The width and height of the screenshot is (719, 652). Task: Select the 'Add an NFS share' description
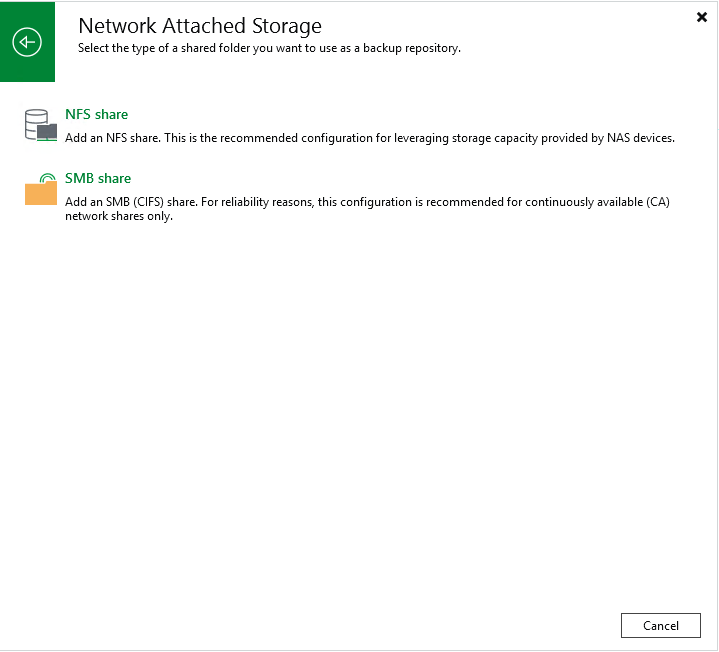[x=370, y=138]
